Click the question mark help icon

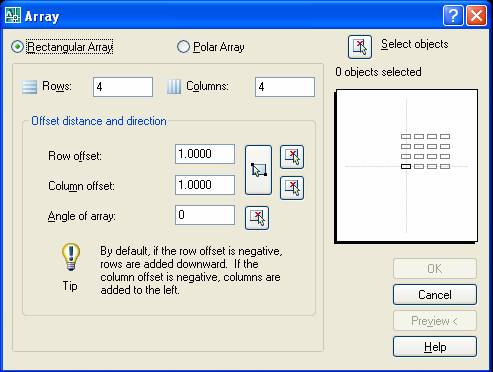pos(453,15)
